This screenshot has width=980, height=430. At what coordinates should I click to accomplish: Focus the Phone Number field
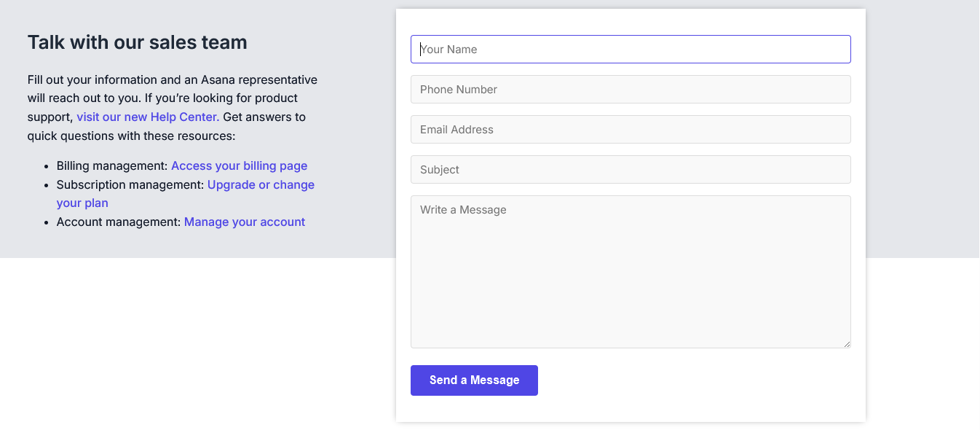point(631,90)
